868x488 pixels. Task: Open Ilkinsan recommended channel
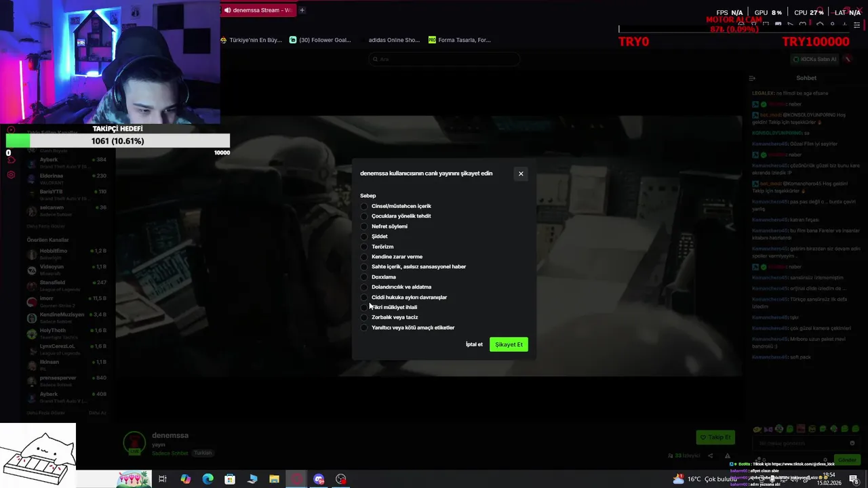click(x=67, y=365)
